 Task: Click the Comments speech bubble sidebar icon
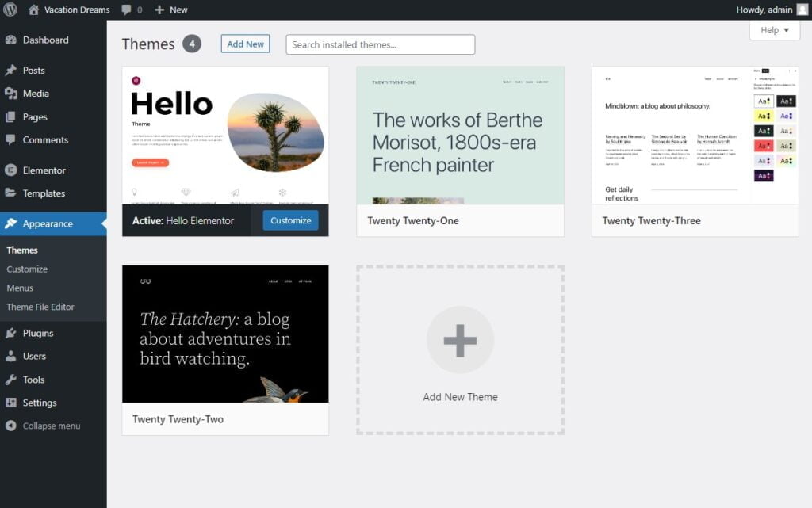point(11,139)
